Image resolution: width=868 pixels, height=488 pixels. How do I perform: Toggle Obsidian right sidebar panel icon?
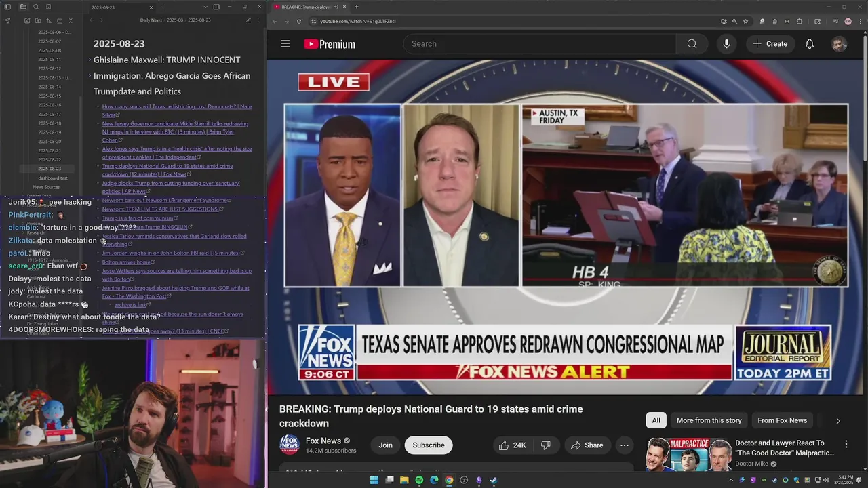tap(216, 7)
